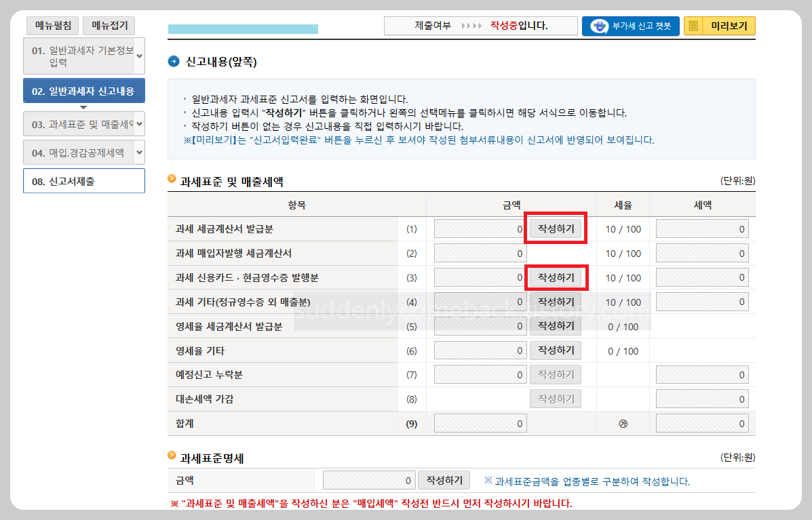The width and height of the screenshot is (812, 520).
Task: Click 작성하기 beside 영세율 세금계산서 발급분
Action: (555, 325)
